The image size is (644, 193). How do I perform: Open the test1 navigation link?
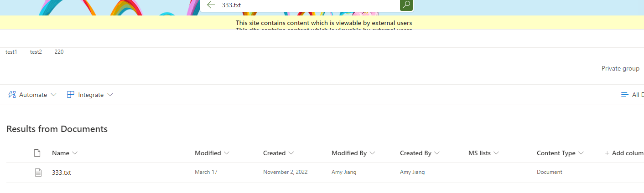point(11,52)
